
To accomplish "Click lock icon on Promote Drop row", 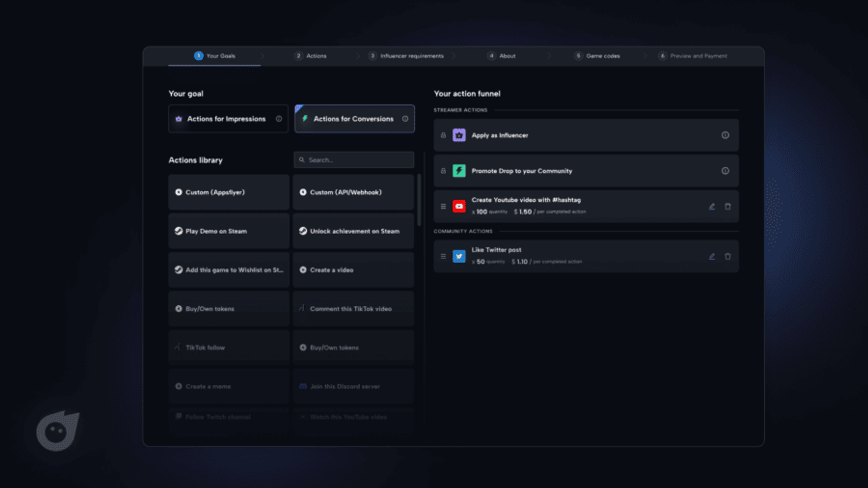I will [443, 171].
